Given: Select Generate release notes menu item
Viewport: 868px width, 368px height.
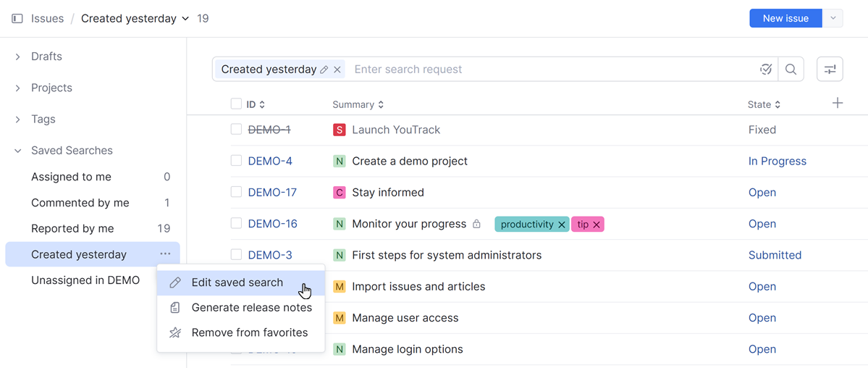Looking at the screenshot, I should [251, 308].
